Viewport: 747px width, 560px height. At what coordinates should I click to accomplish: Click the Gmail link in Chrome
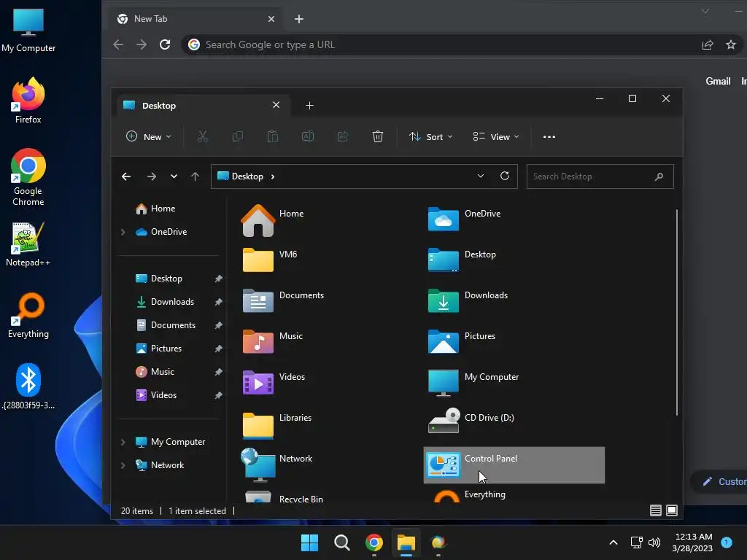pos(718,82)
